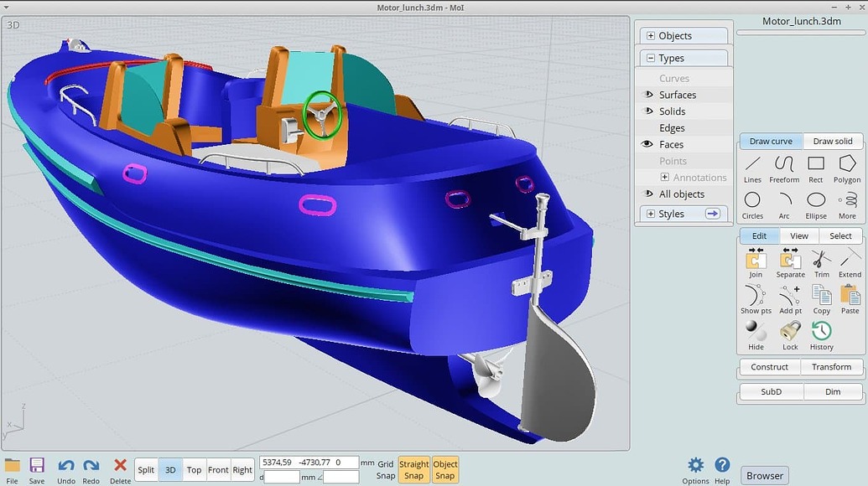Switch to the Draw curve tab
The height and width of the screenshot is (486, 868).
pyautogui.click(x=771, y=141)
